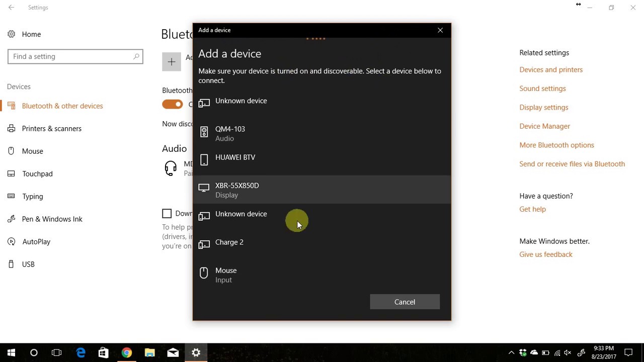Close the Add a device dialog
Image resolution: width=644 pixels, height=362 pixels.
(x=440, y=30)
